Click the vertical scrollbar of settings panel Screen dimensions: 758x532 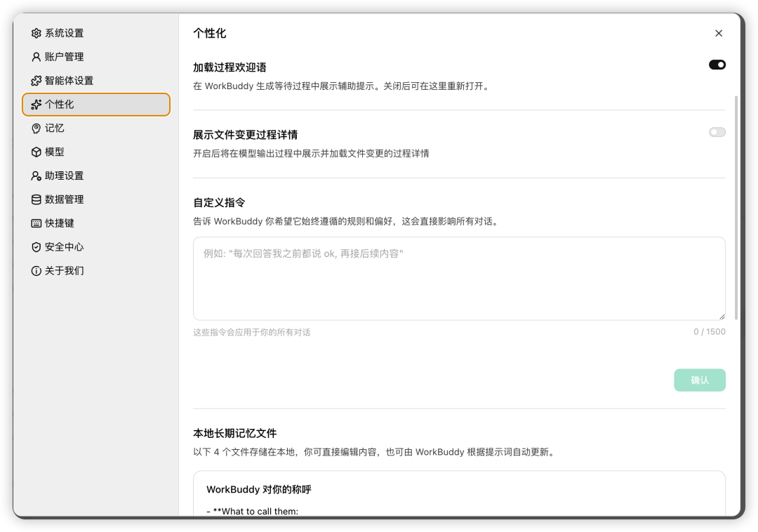pyautogui.click(x=736, y=208)
